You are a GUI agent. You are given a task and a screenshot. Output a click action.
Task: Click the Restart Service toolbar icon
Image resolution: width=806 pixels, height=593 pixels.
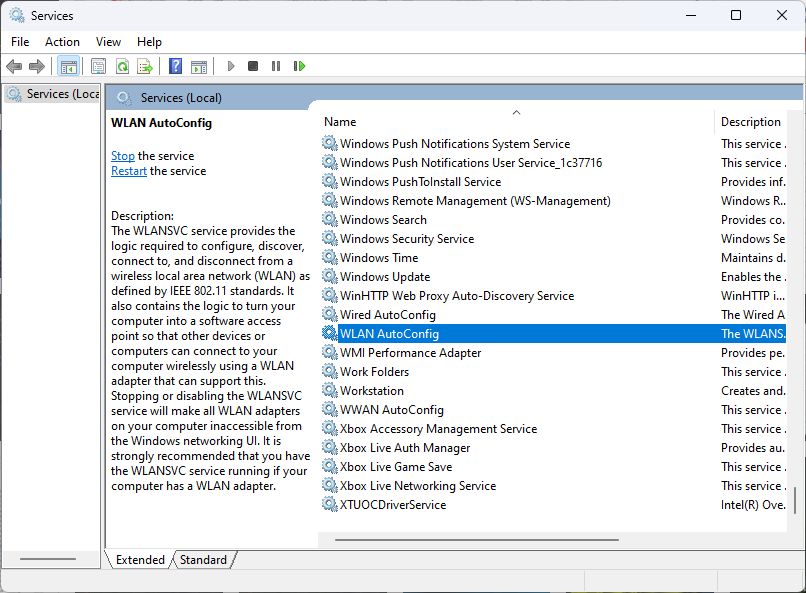click(x=299, y=66)
